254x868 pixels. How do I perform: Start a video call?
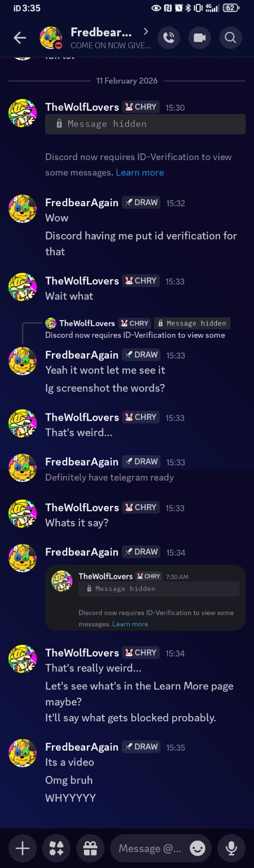200,38
